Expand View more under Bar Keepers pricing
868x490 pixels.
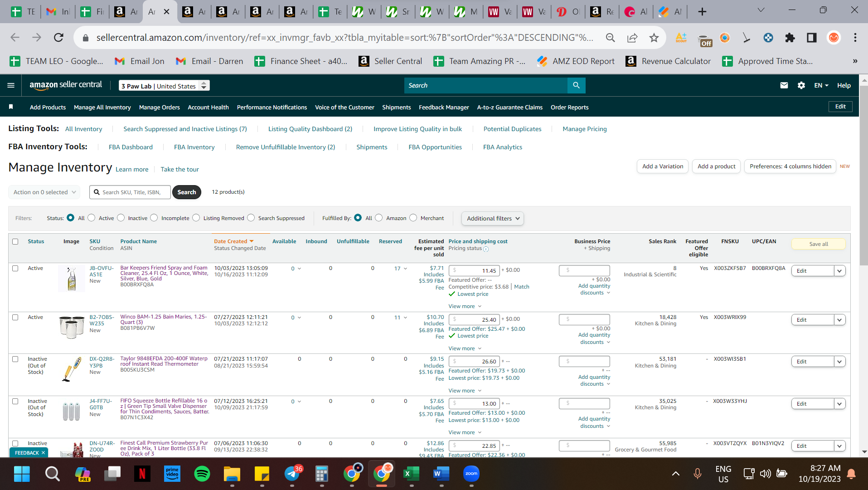coord(465,306)
